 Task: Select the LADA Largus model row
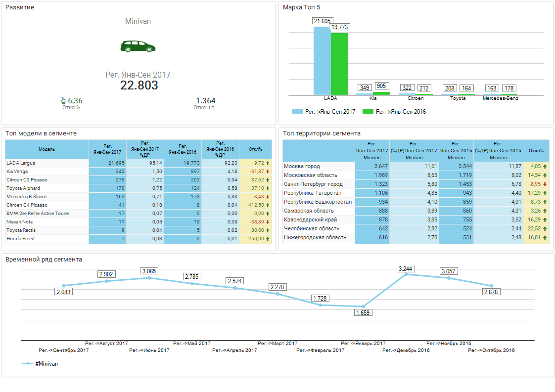click(139, 163)
